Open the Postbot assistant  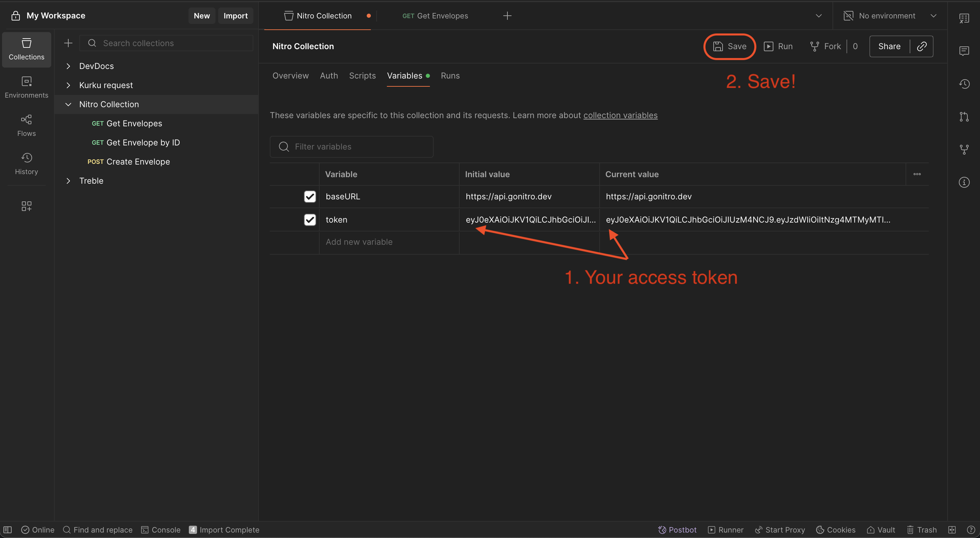677,529
